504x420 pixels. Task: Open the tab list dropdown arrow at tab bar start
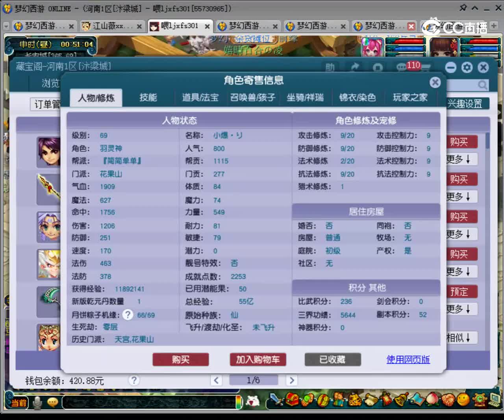(6, 26)
